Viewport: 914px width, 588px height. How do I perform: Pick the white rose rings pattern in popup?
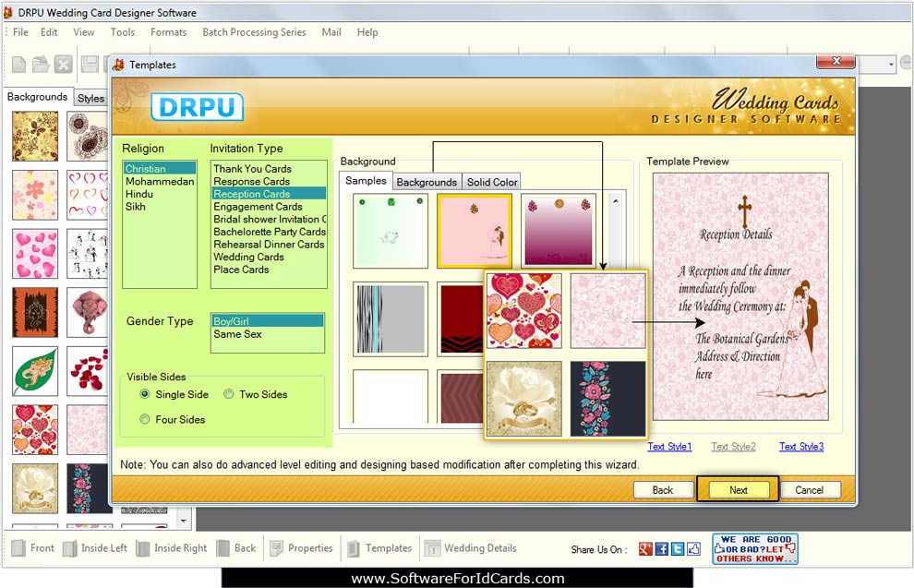pyautogui.click(x=524, y=399)
